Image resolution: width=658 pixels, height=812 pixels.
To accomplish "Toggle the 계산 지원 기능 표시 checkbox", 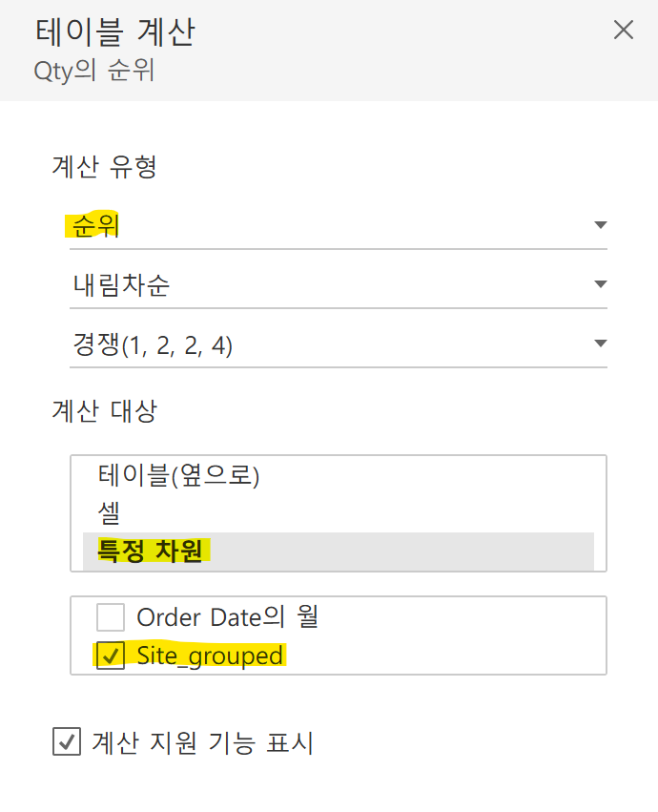I will click(66, 741).
